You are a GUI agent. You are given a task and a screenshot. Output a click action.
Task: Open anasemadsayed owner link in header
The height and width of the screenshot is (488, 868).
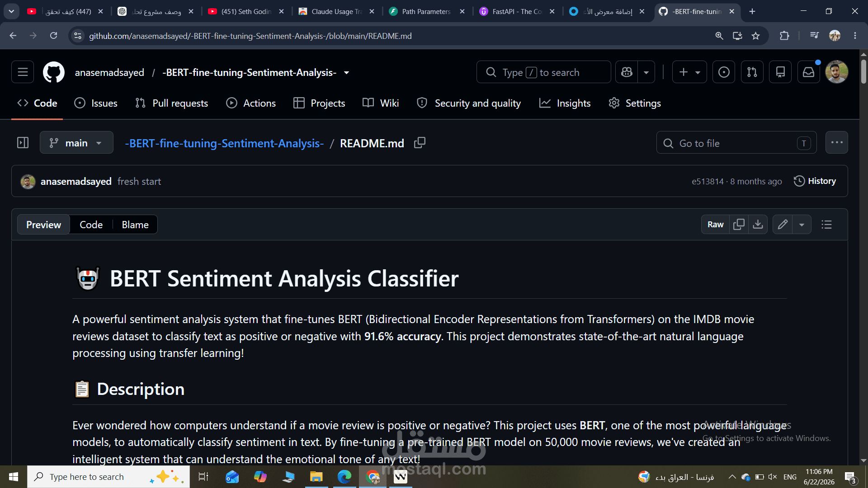pos(109,72)
